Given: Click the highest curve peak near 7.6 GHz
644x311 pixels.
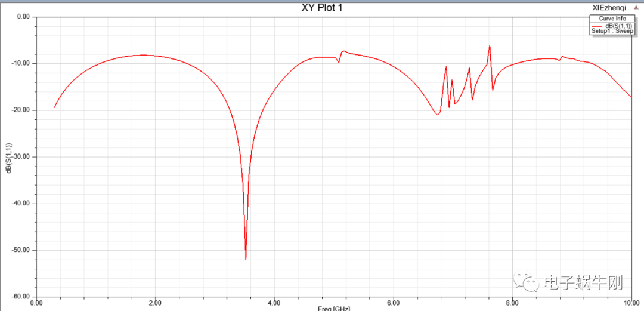Looking at the screenshot, I should [490, 46].
